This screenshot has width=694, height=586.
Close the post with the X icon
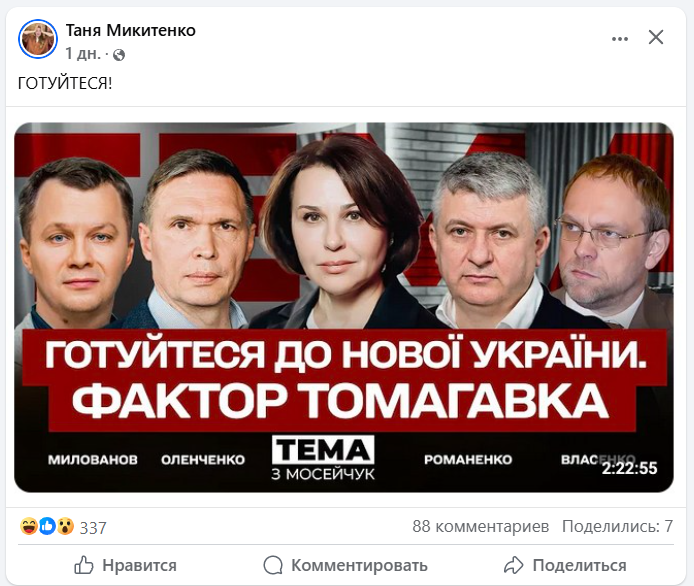(x=655, y=37)
